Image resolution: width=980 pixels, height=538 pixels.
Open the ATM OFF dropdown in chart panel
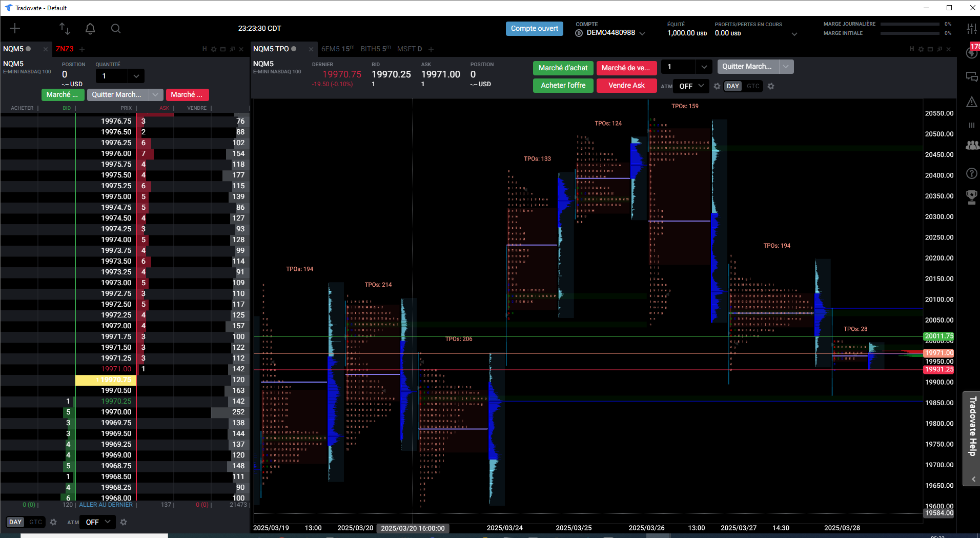point(691,86)
